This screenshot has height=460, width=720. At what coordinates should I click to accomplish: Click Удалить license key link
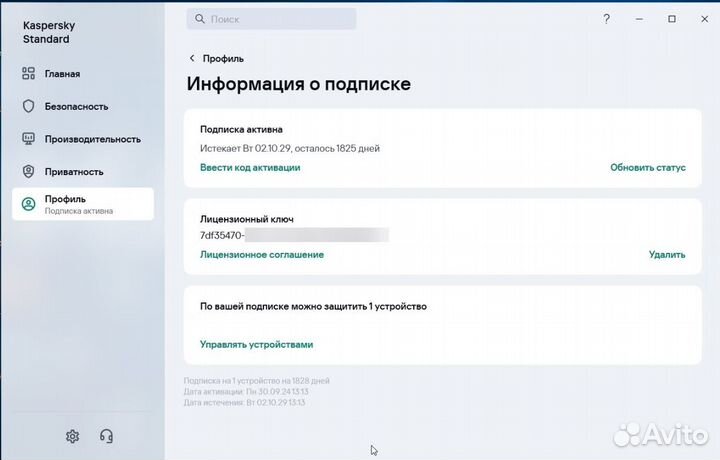click(x=667, y=254)
